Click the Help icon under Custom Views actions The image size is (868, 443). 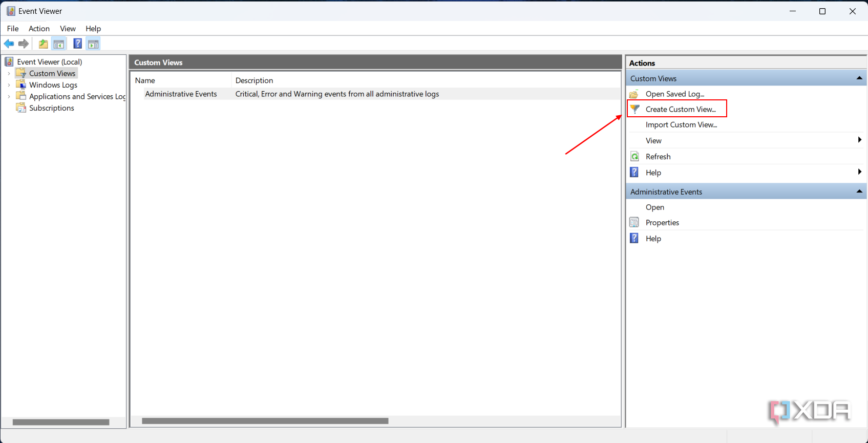point(634,172)
